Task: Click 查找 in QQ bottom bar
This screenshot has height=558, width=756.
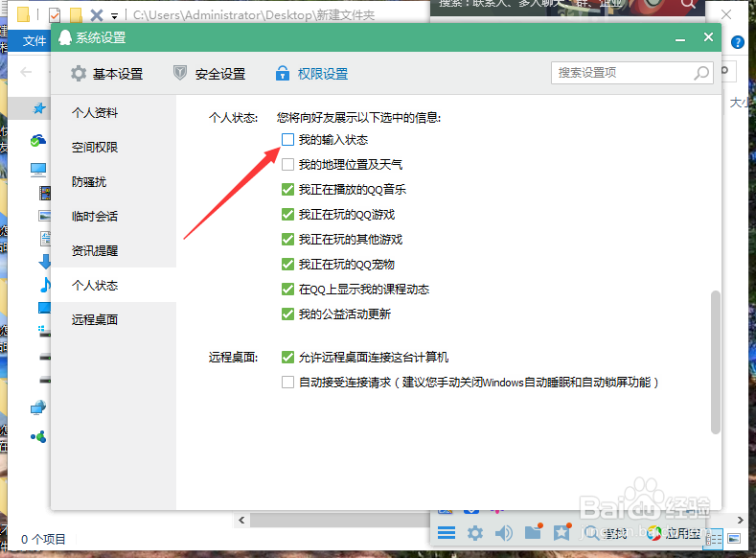Action: [x=606, y=533]
